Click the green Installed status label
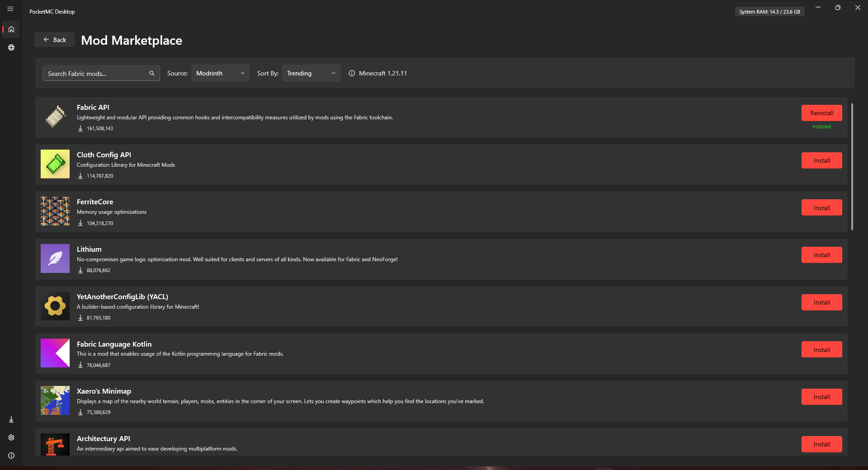Screen dimensions: 868x470 pos(821,127)
